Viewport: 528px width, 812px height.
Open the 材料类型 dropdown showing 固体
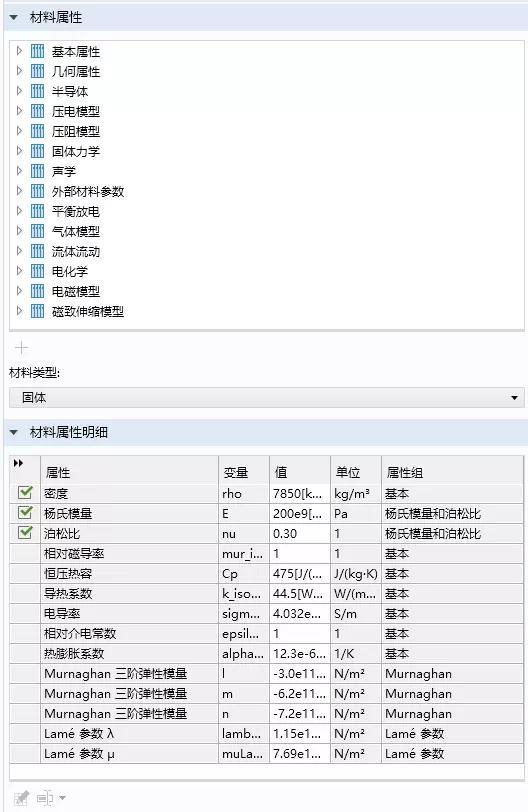(267, 398)
